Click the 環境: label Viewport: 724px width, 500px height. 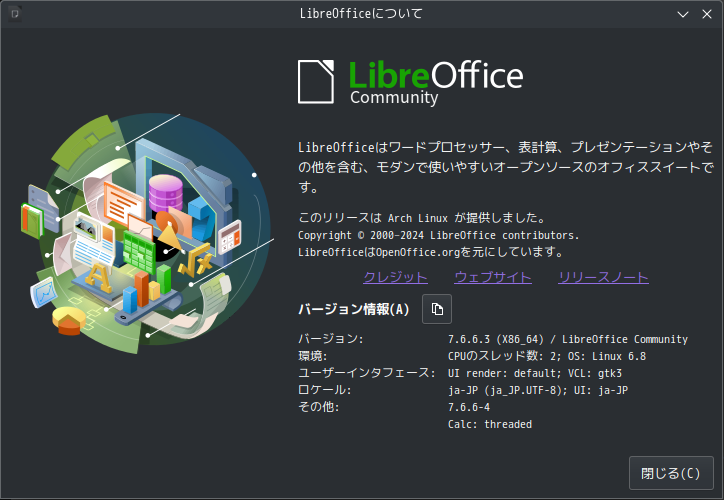[x=313, y=356]
